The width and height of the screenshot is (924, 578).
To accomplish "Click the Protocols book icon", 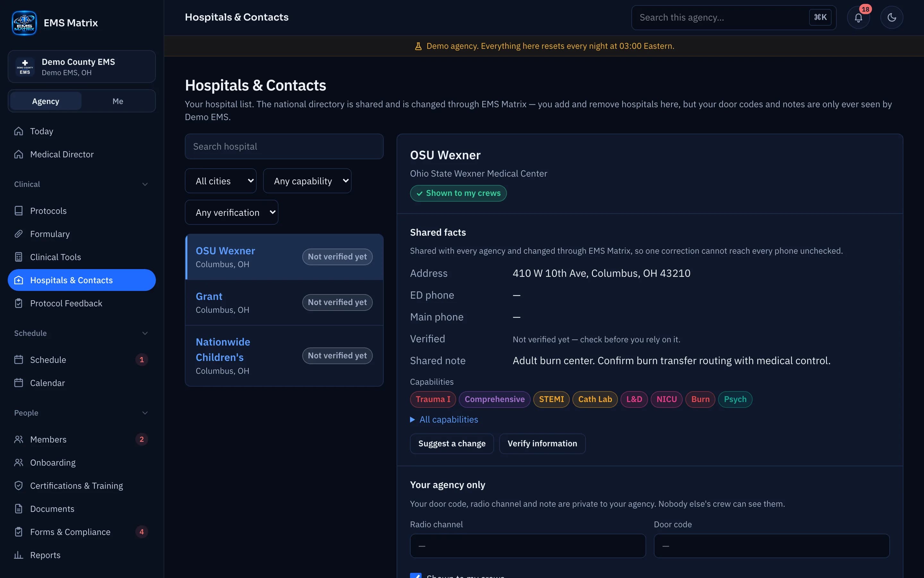I will [x=19, y=211].
